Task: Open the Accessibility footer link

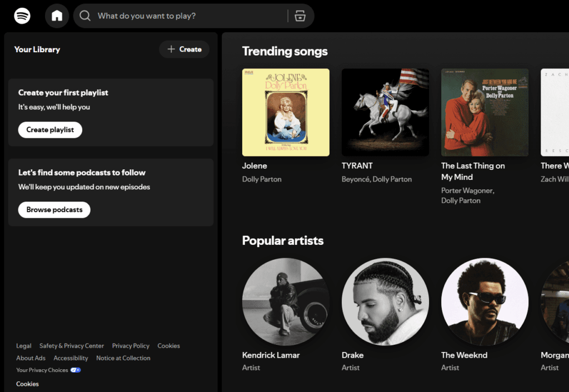Action: [x=71, y=358]
